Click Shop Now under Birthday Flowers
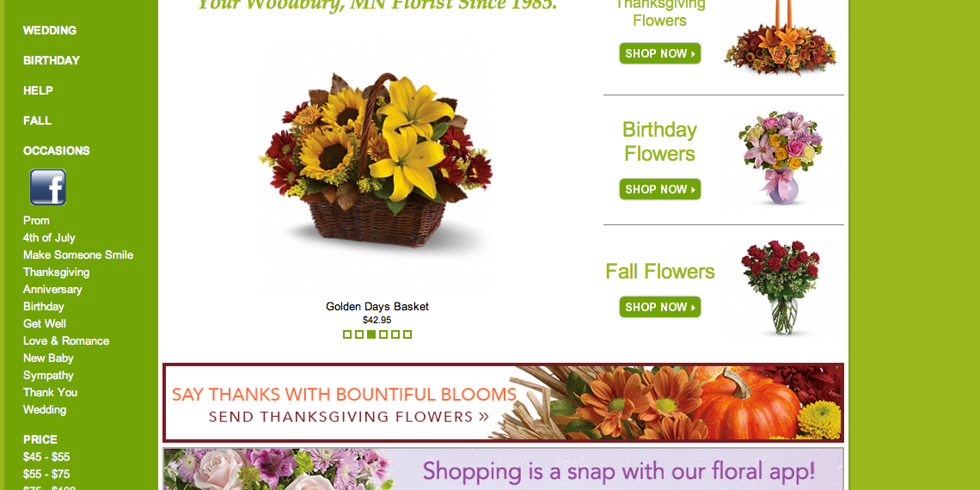Viewport: 980px width, 490px height. click(x=660, y=189)
